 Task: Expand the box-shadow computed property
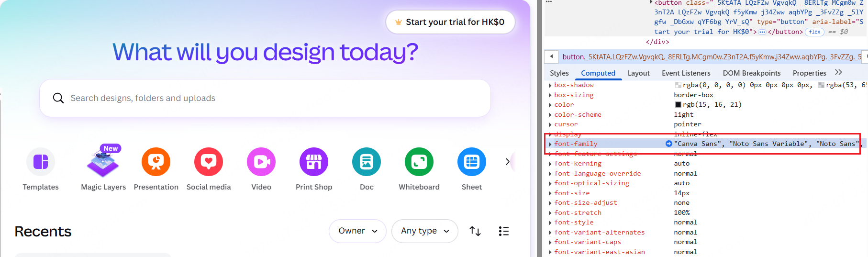(550, 85)
